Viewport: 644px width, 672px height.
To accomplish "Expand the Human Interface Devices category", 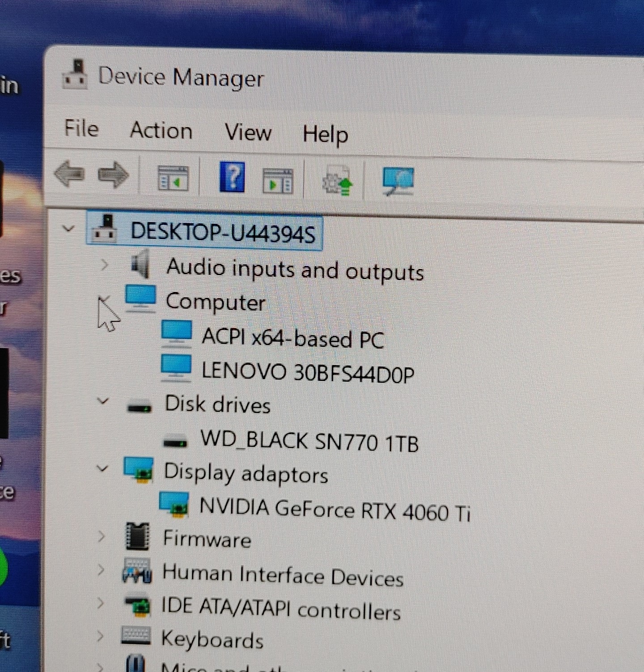I will pyautogui.click(x=101, y=570).
